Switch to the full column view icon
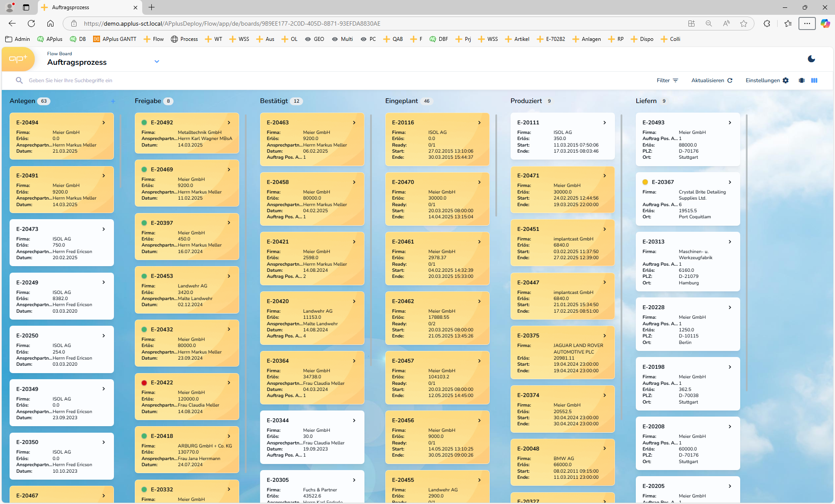835x504 pixels. 814,80
